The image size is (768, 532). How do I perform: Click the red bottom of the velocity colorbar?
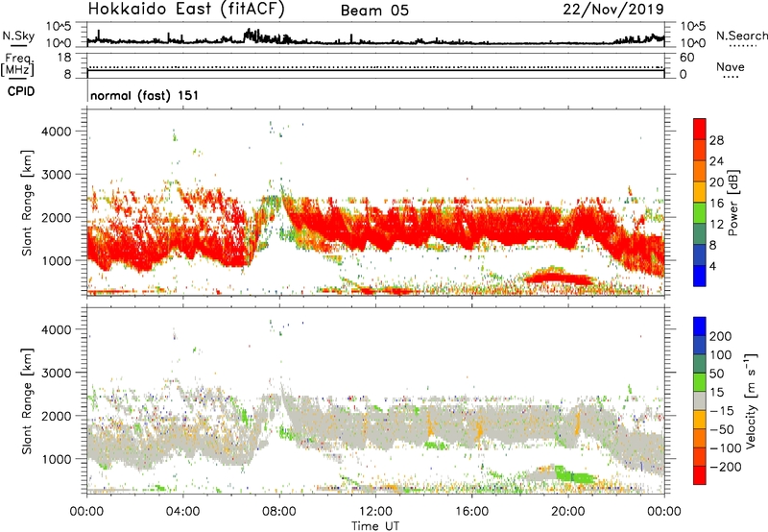(700, 475)
